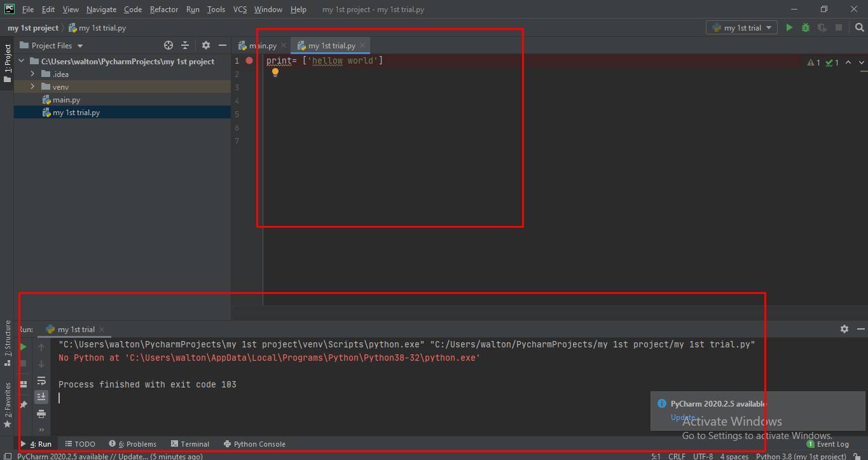The image size is (868, 460).
Task: Open the VCS menu
Action: (240, 10)
